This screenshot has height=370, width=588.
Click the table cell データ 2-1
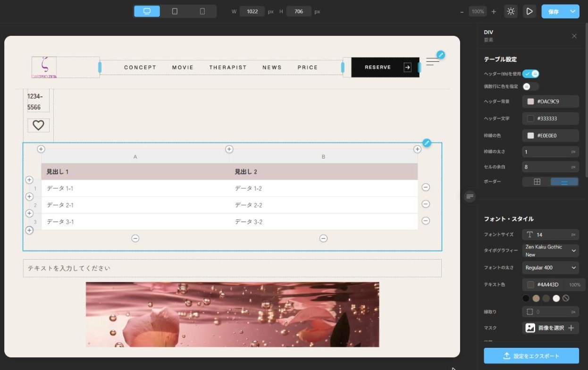135,205
